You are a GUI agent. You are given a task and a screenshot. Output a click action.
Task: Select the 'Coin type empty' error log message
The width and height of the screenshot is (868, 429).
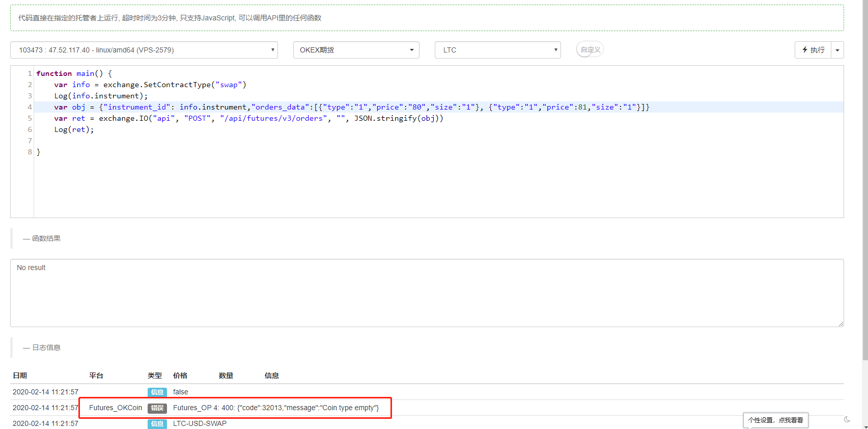276,408
